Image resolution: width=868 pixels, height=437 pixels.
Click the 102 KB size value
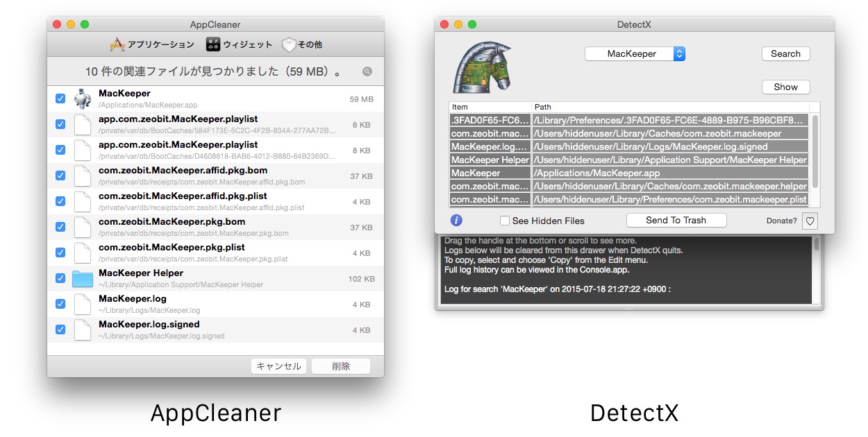point(361,279)
